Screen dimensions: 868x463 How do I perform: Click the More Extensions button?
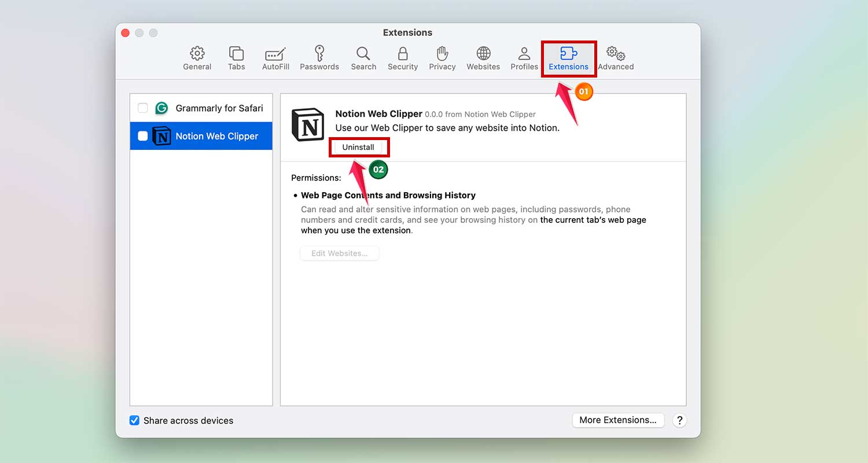tap(618, 420)
